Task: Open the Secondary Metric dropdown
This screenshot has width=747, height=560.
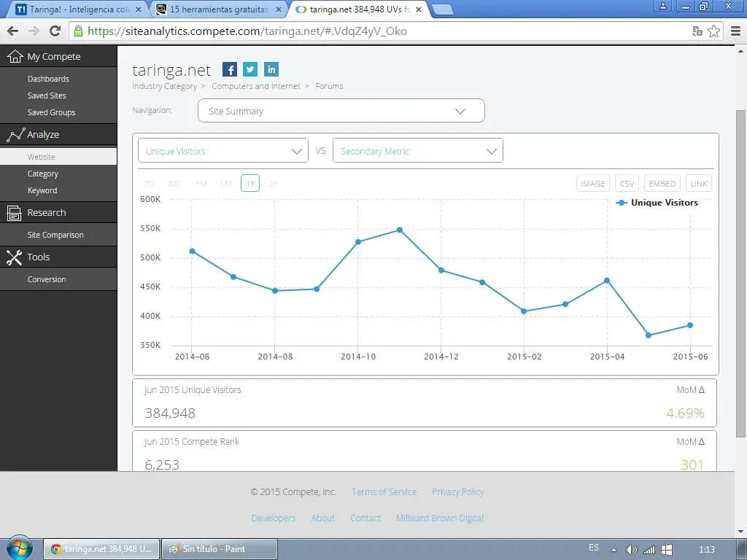Action: (418, 151)
